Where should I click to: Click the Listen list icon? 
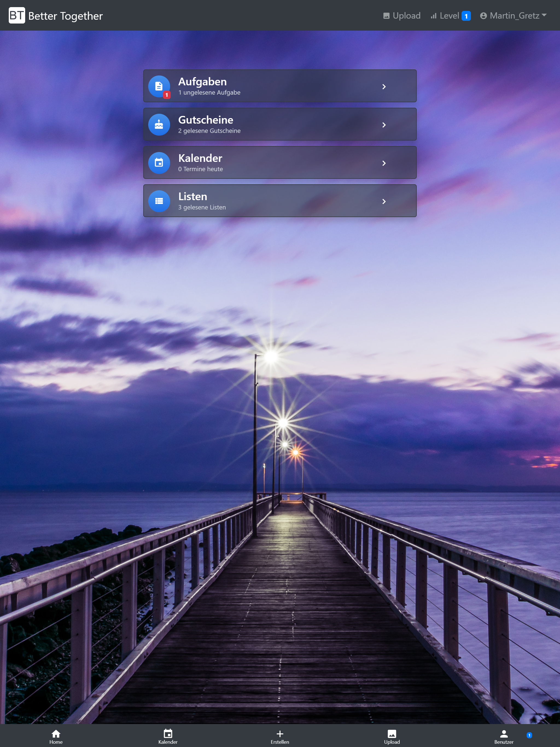[159, 201]
